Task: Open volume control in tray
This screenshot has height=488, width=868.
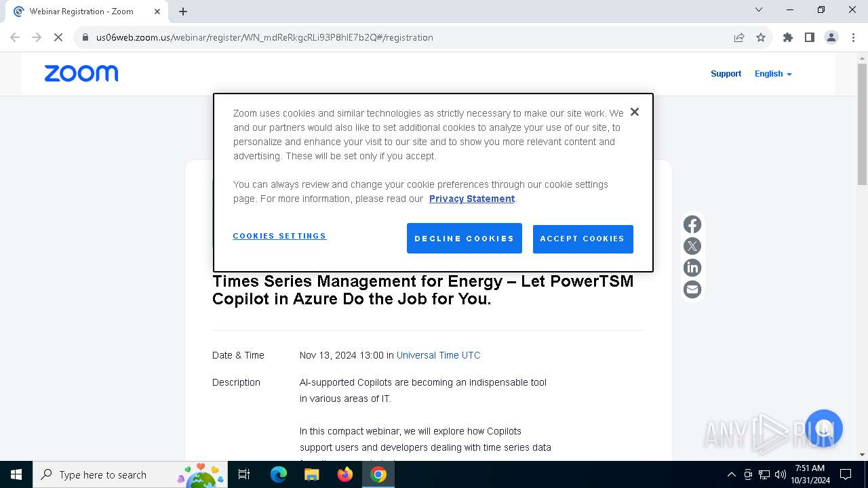Action: (781, 474)
